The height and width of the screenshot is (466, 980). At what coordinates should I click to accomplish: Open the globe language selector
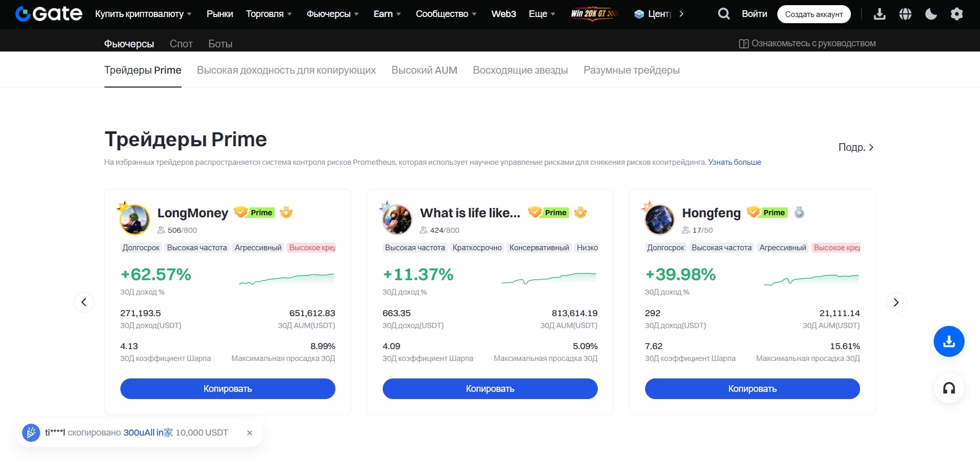[x=905, y=14]
